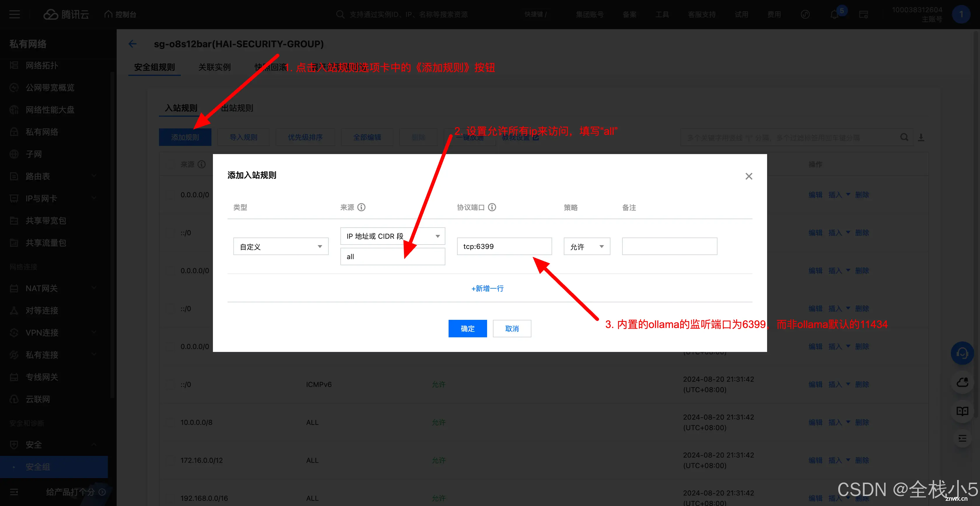Click 全部编辑 button
The image size is (980, 506).
[367, 137]
